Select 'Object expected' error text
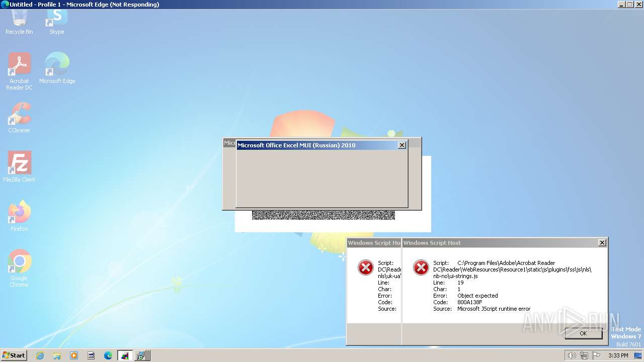The height and width of the screenshot is (362, 644). 477,296
